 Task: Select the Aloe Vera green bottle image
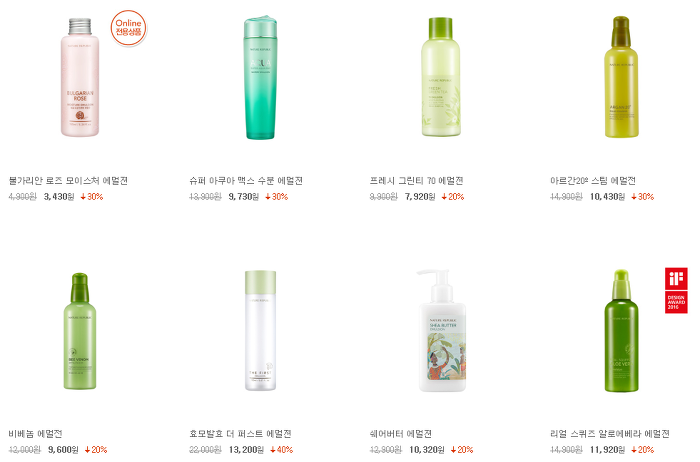click(x=621, y=331)
